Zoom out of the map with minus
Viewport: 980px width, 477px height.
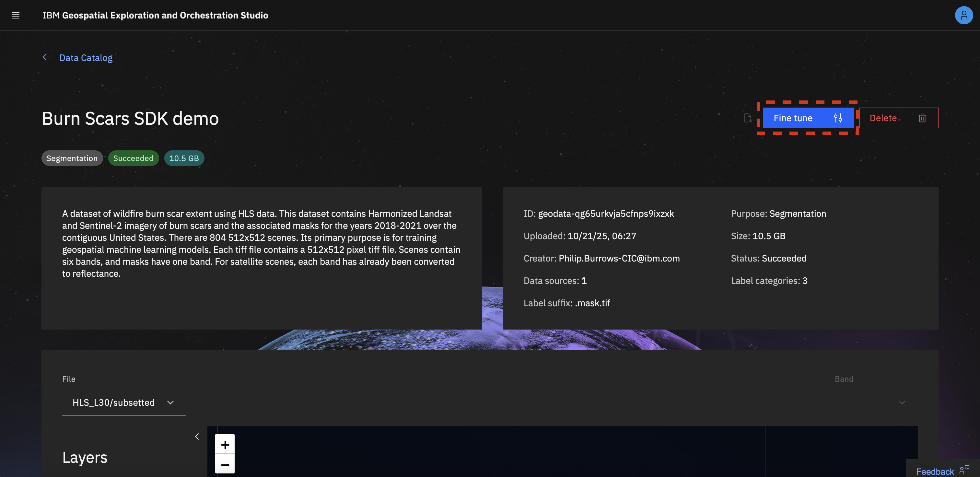click(225, 464)
